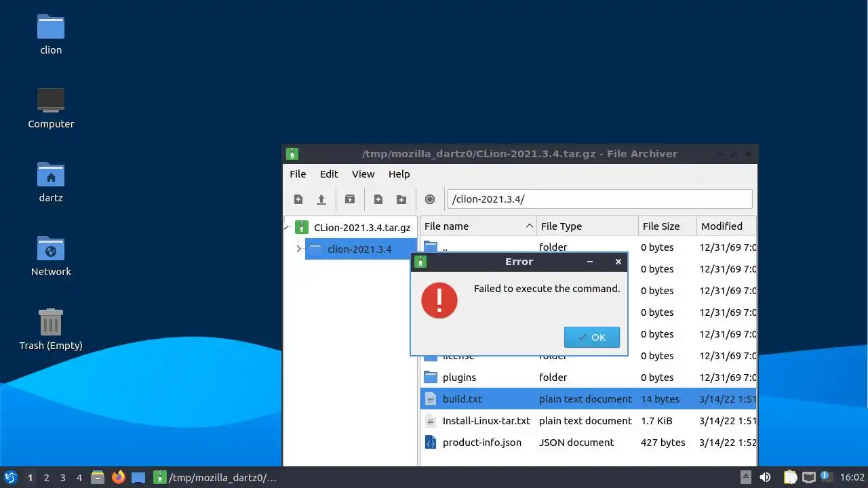
Task: Expand the clion-2021.3.4 tree folder
Action: click(x=298, y=249)
